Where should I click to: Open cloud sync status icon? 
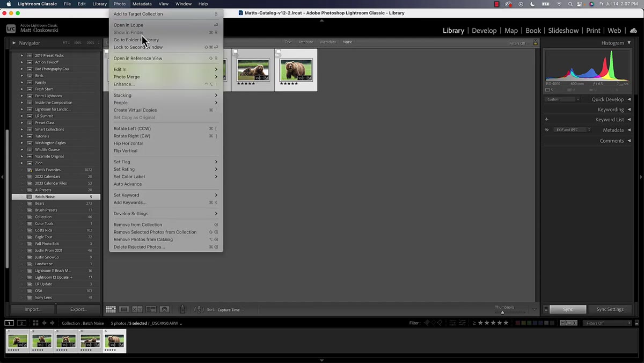[x=634, y=31]
